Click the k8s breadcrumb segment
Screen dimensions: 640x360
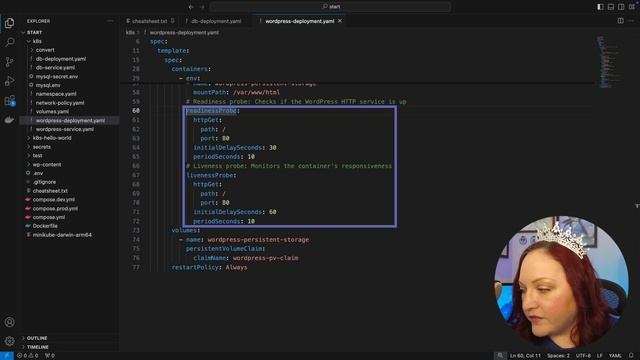tap(130, 33)
